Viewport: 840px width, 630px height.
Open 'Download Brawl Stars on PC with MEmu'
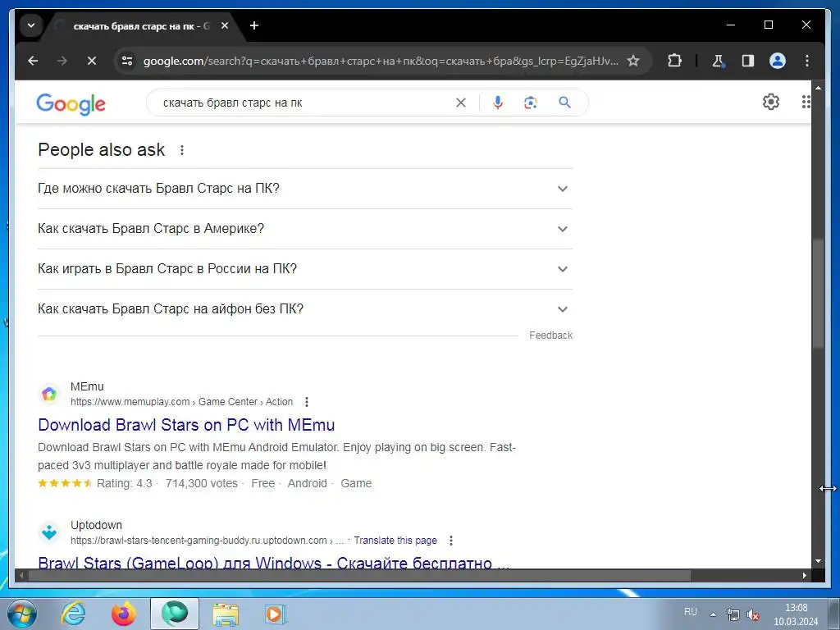tap(186, 425)
